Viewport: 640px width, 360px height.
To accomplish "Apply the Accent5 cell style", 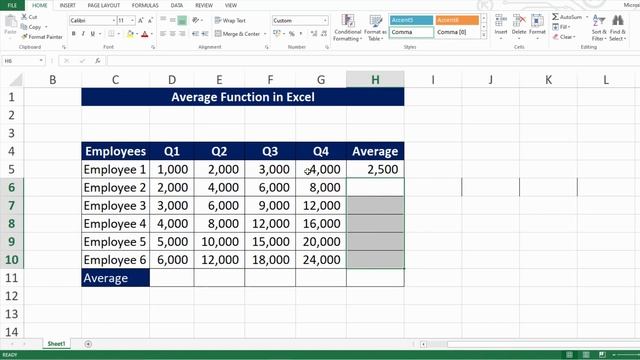I will tap(411, 20).
